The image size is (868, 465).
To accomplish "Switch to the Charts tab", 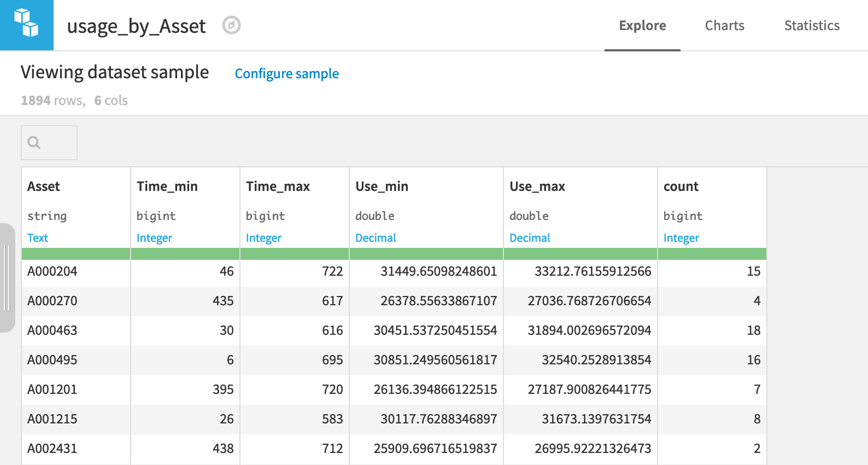I will pos(724,26).
